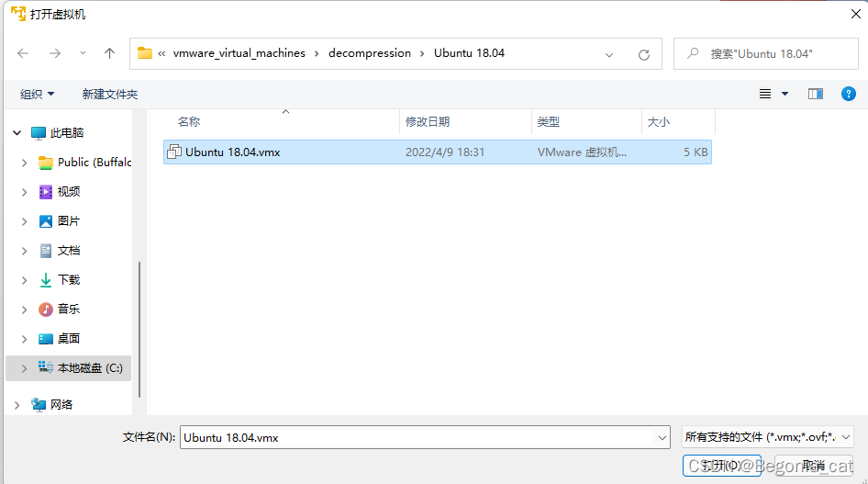Focus the search Ubuntu 18.04 box
Screen dimensions: 868x484
(x=765, y=53)
